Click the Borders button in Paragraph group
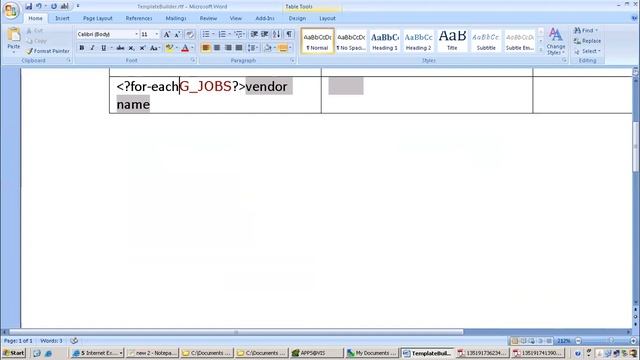This screenshot has height=360, width=640. click(x=282, y=48)
